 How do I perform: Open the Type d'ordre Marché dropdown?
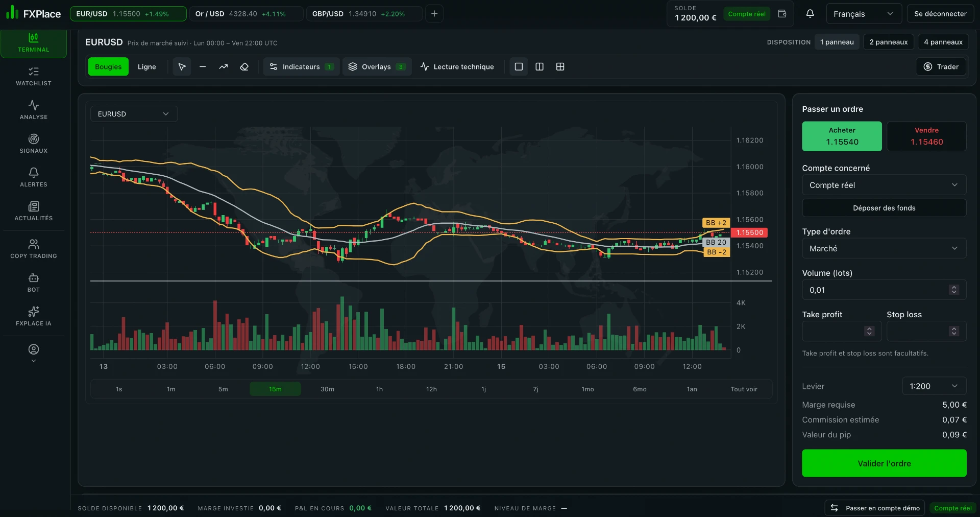(884, 248)
